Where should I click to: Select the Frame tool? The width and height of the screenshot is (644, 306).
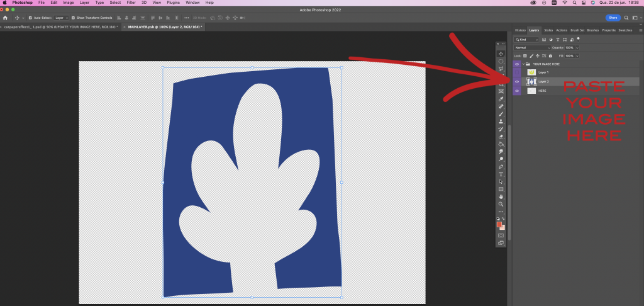[501, 91]
